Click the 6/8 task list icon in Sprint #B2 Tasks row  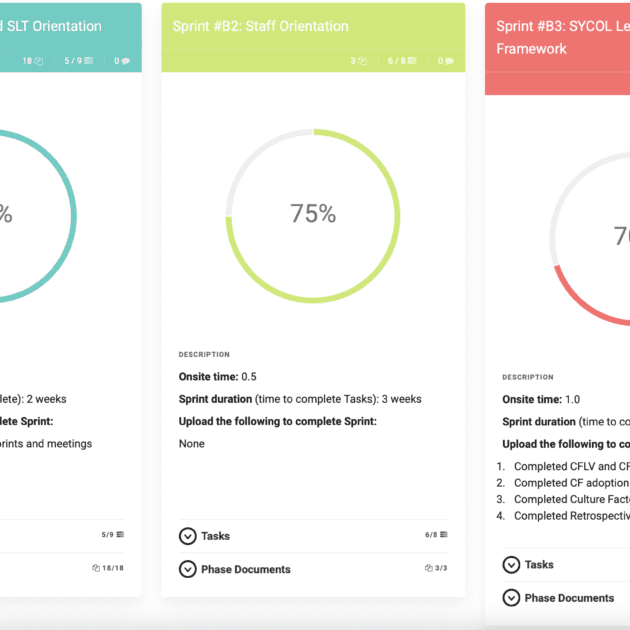point(444,534)
